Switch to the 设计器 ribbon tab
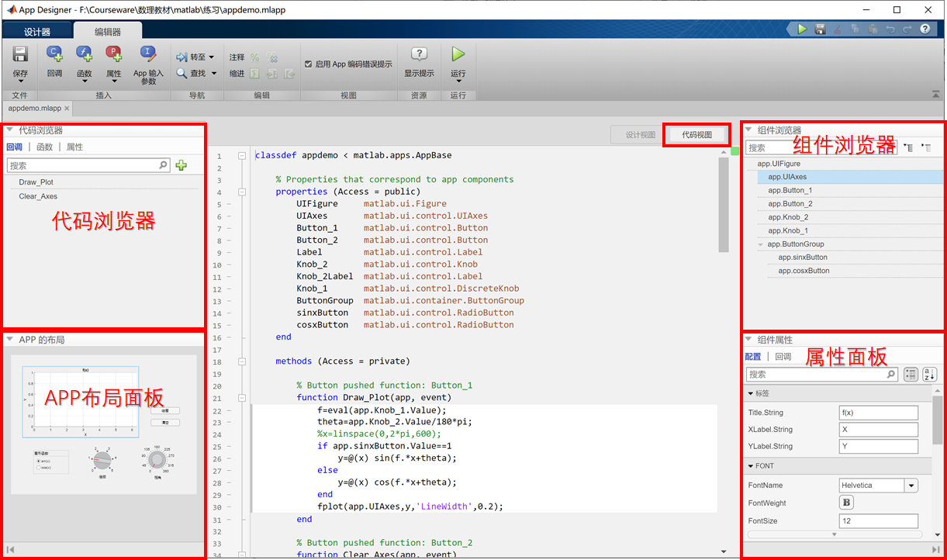The width and height of the screenshot is (947, 560). click(37, 32)
